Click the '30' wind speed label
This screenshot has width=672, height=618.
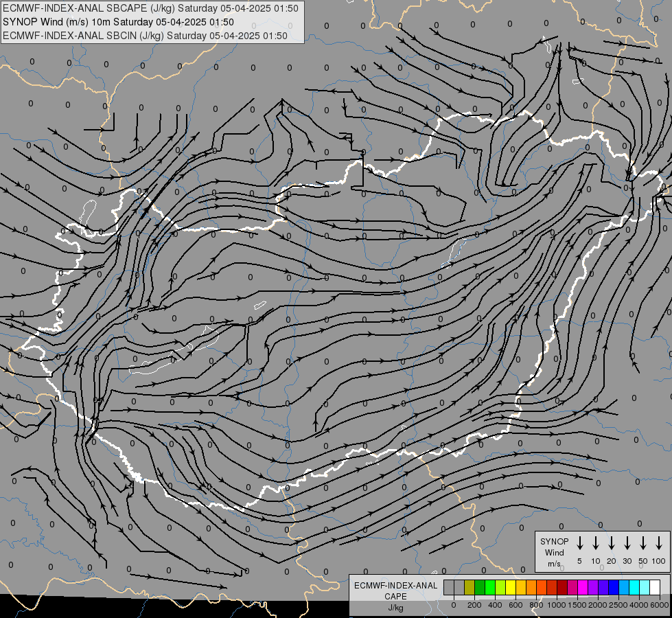pos(627,561)
